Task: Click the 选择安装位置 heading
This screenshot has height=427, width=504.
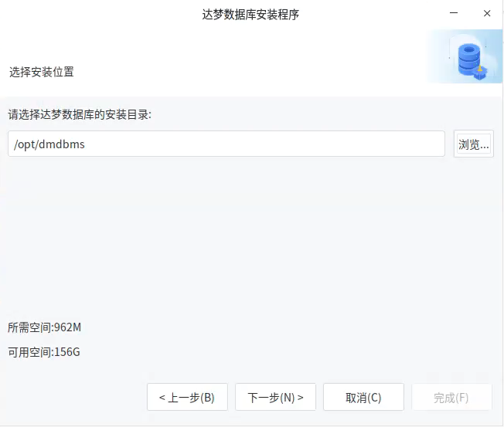Action: click(42, 72)
